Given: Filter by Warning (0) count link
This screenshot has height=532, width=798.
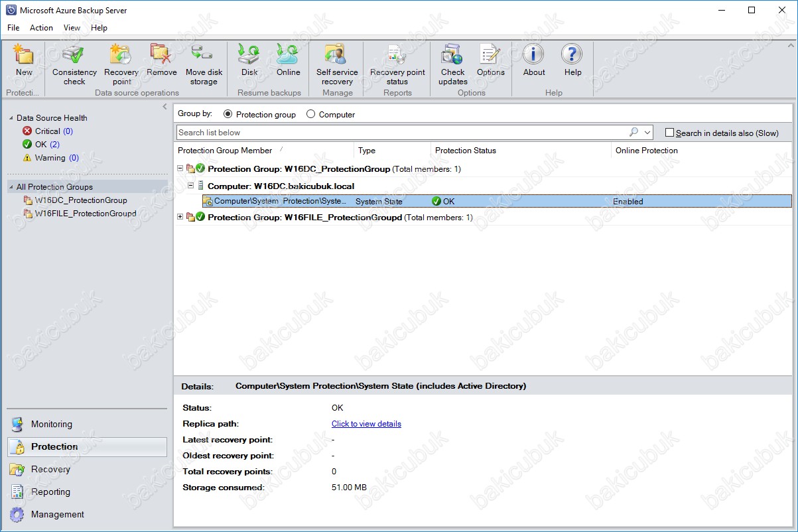Looking at the screenshot, I should [74, 158].
